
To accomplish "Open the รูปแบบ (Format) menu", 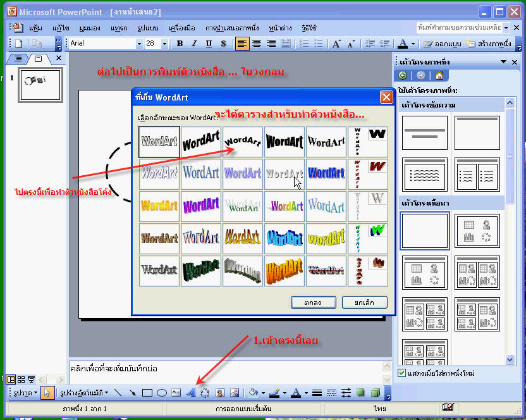I will (148, 28).
